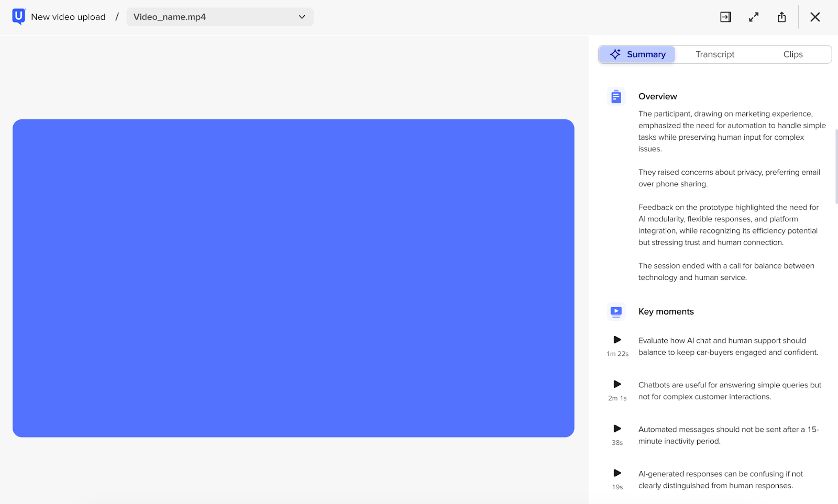Expand video to fullscreen
Viewport: 838px width, 504px height.
point(754,17)
